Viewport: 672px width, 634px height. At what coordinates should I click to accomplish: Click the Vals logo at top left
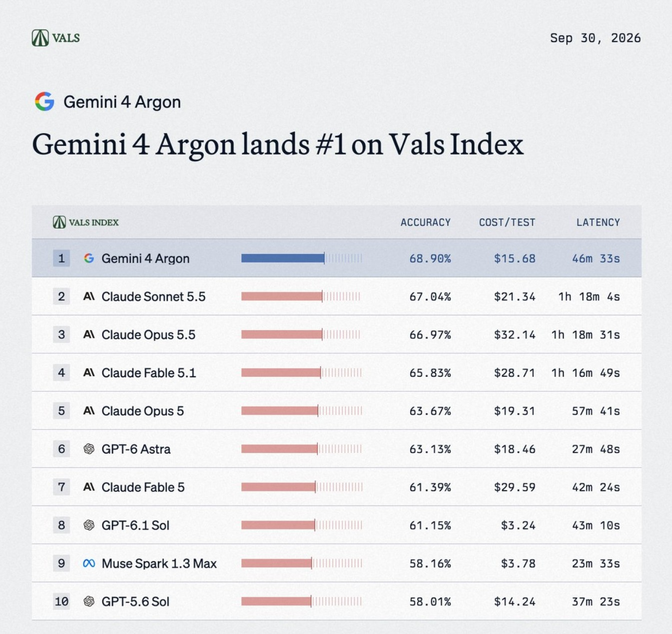click(x=55, y=38)
